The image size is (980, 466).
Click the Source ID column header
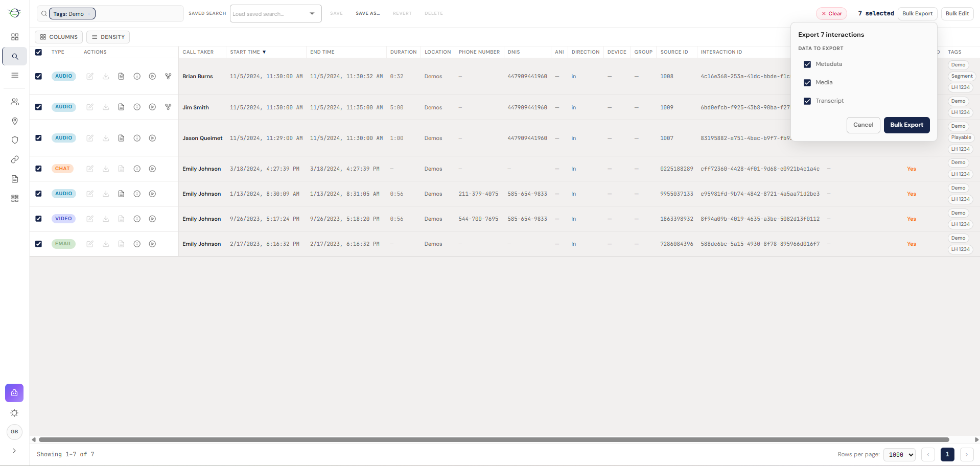674,52
